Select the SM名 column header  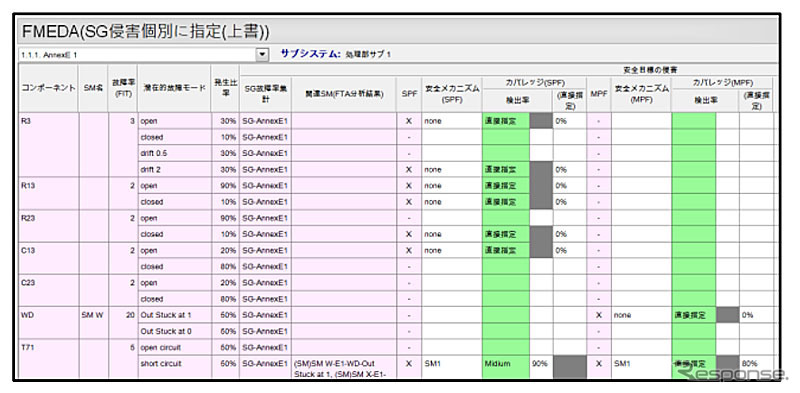(x=93, y=88)
